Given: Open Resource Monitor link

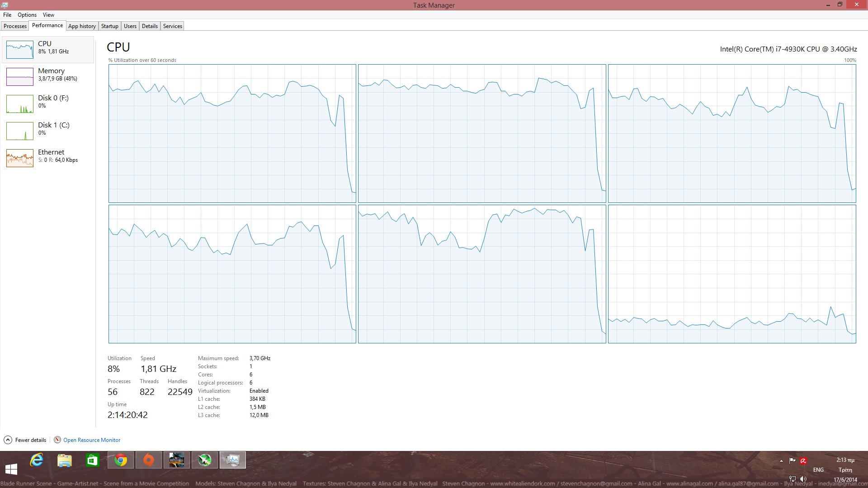Looking at the screenshot, I should click(x=91, y=440).
